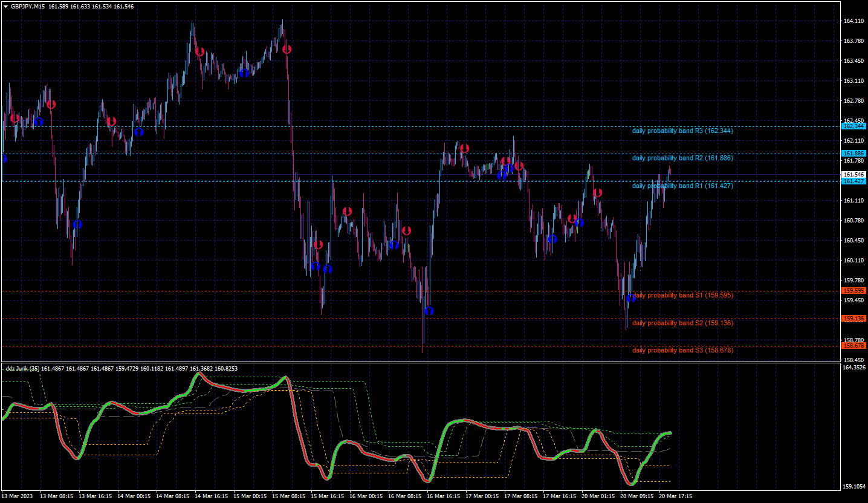Click the current price tag 161.546 on the price scale
Screen dimensions: 868x503
pos(853,174)
